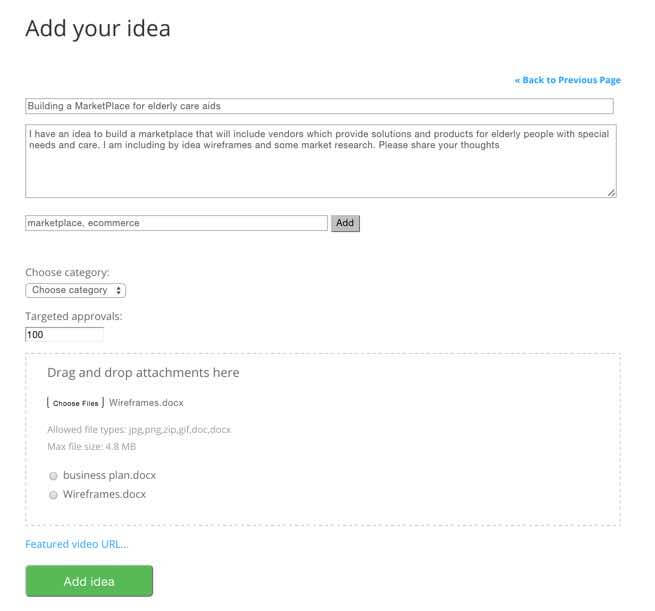Open the Featured video URL link
This screenshot has width=655, height=611.
point(77,544)
